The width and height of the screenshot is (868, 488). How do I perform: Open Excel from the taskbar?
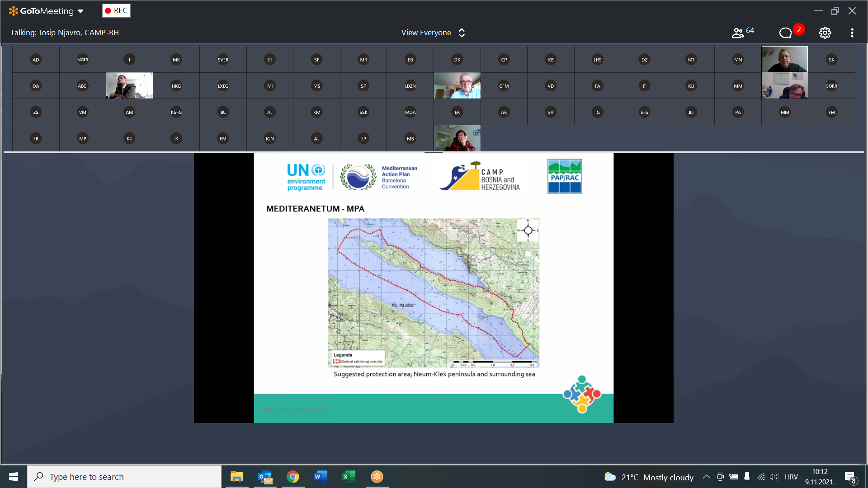pos(349,477)
